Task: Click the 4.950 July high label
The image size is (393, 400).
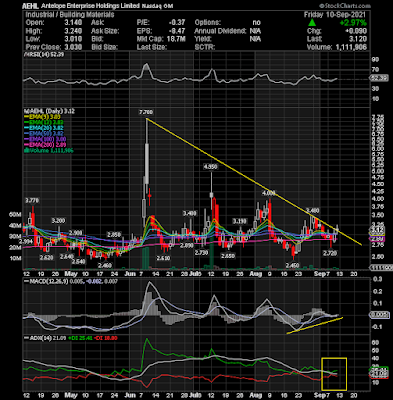Action: [211, 166]
